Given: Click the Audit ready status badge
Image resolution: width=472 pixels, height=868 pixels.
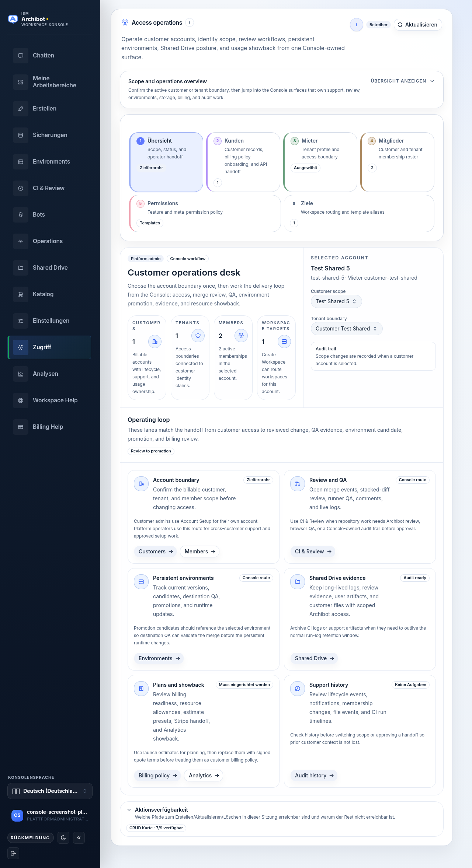Looking at the screenshot, I should [415, 578].
